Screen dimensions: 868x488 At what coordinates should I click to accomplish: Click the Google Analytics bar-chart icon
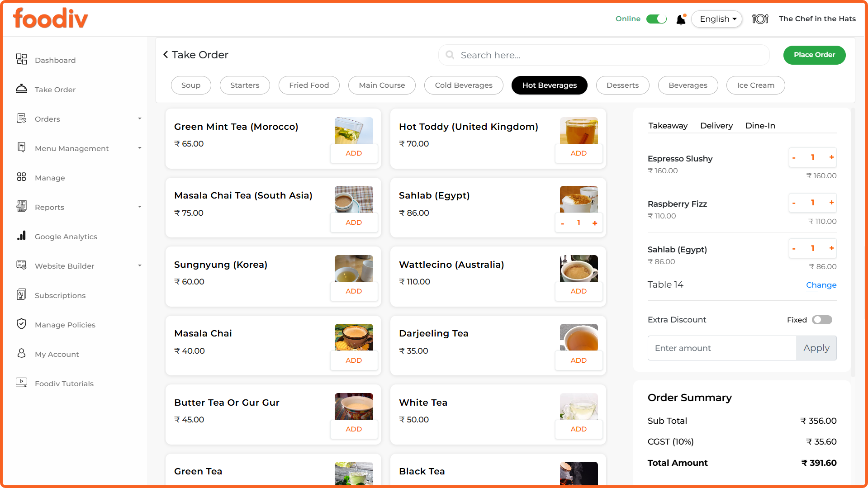pos(21,236)
